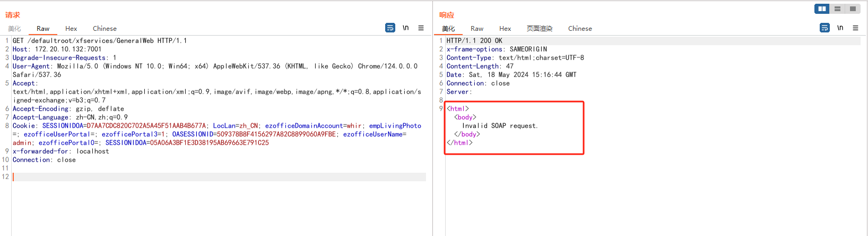Open the response 页面渲染 tab

tap(539, 29)
